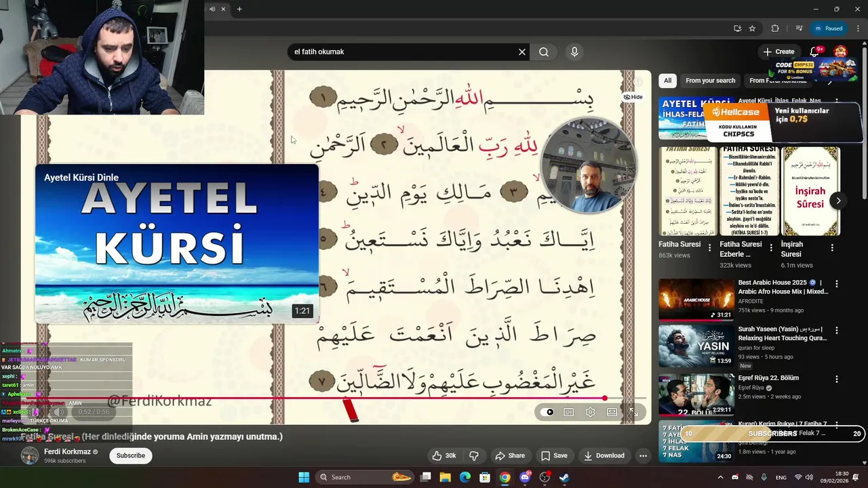868x488 pixels.
Task: Subscribe to Ferdi Korkmaz channel
Action: (131, 455)
